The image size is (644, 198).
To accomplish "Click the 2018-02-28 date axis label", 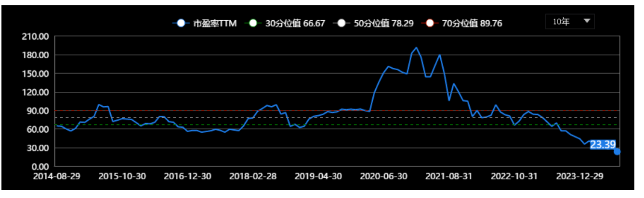I will (x=253, y=176).
